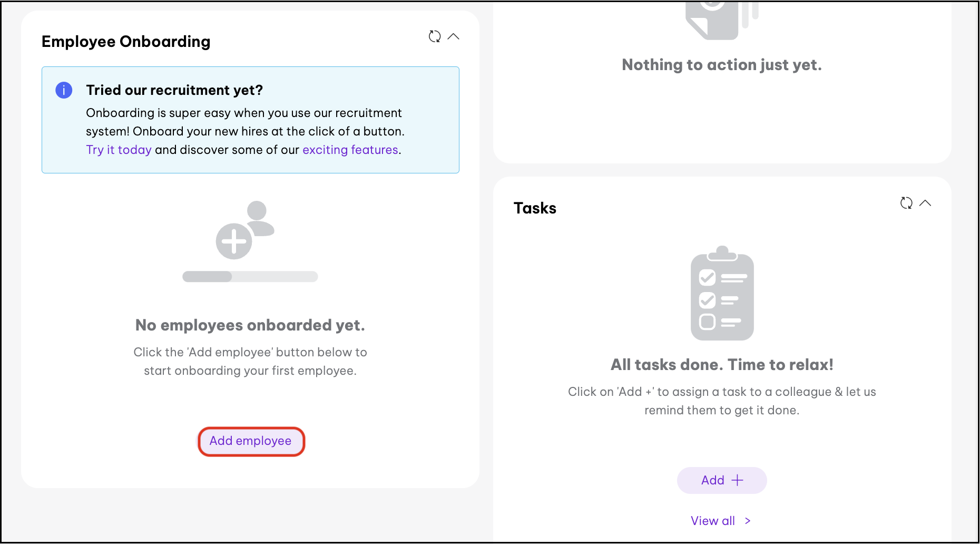
Task: Open the View all tasks link
Action: (x=712, y=521)
